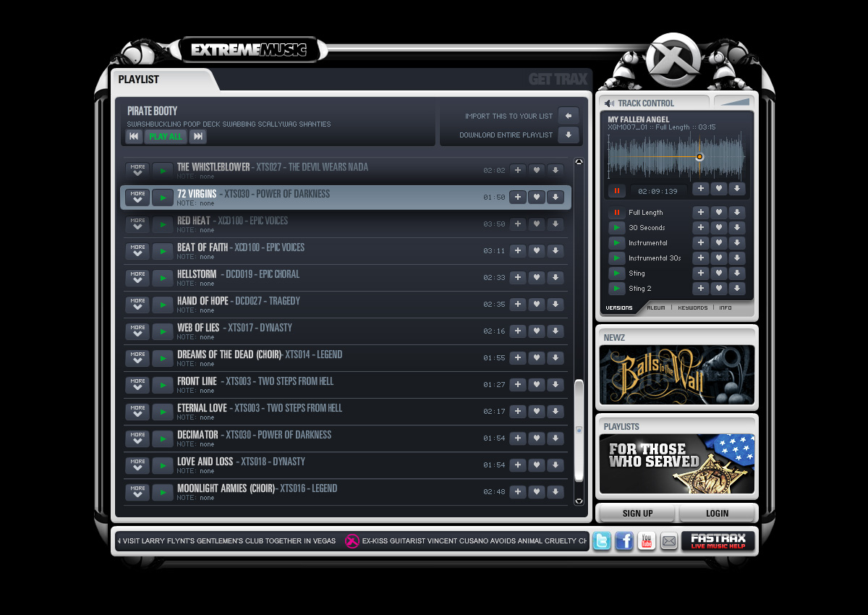This screenshot has width=868, height=615.
Task: Download Hellstorm using arrow icon
Action: [x=556, y=277]
